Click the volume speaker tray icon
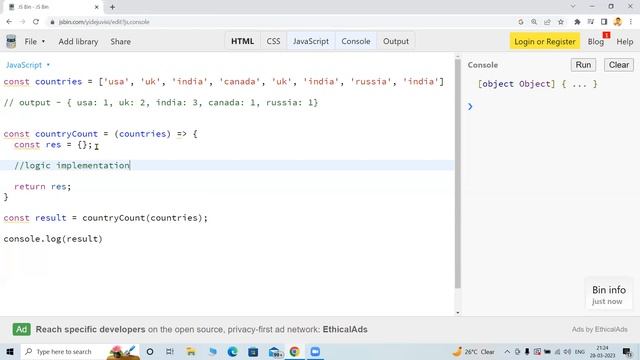The image size is (640, 360). [567, 351]
